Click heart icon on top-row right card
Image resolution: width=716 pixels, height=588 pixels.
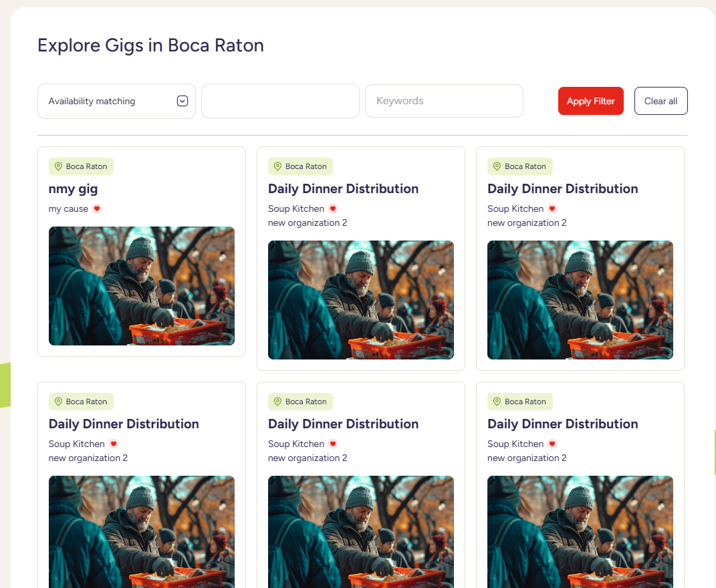tap(552, 208)
